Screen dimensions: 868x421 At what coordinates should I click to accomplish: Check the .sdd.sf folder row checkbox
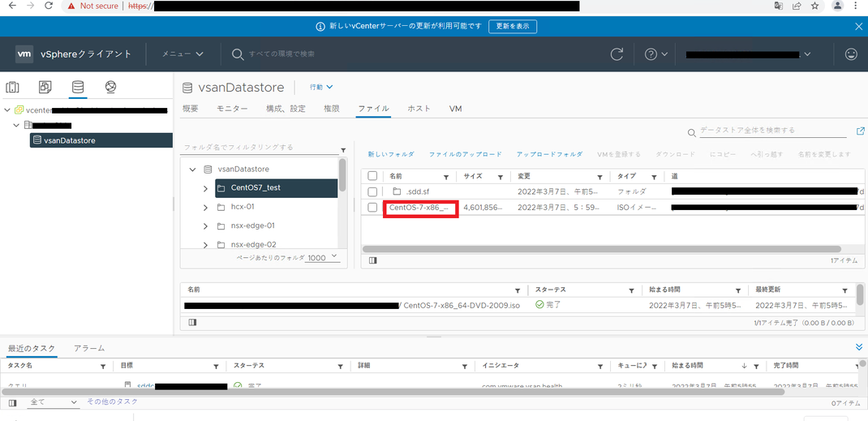tap(372, 191)
